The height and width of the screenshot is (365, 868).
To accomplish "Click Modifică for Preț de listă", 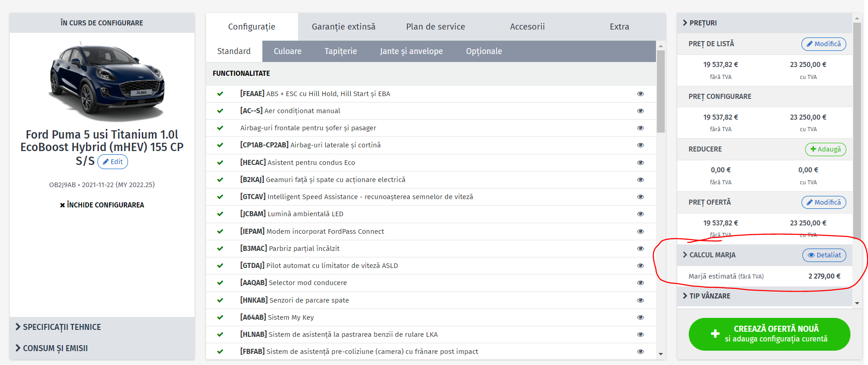I will click(x=824, y=44).
